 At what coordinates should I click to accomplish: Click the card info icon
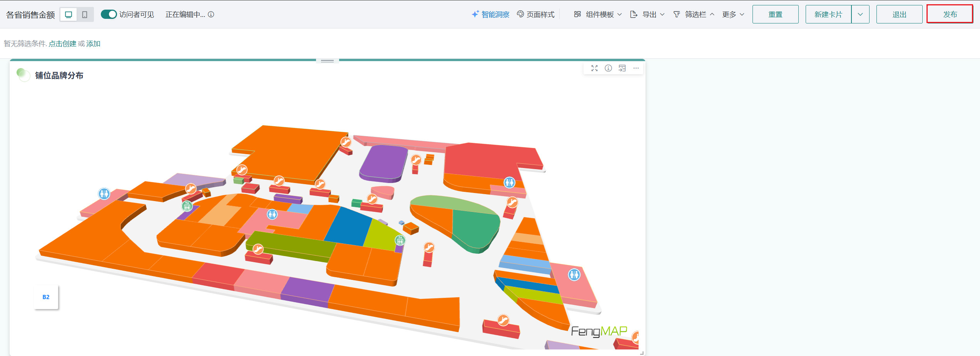point(608,68)
